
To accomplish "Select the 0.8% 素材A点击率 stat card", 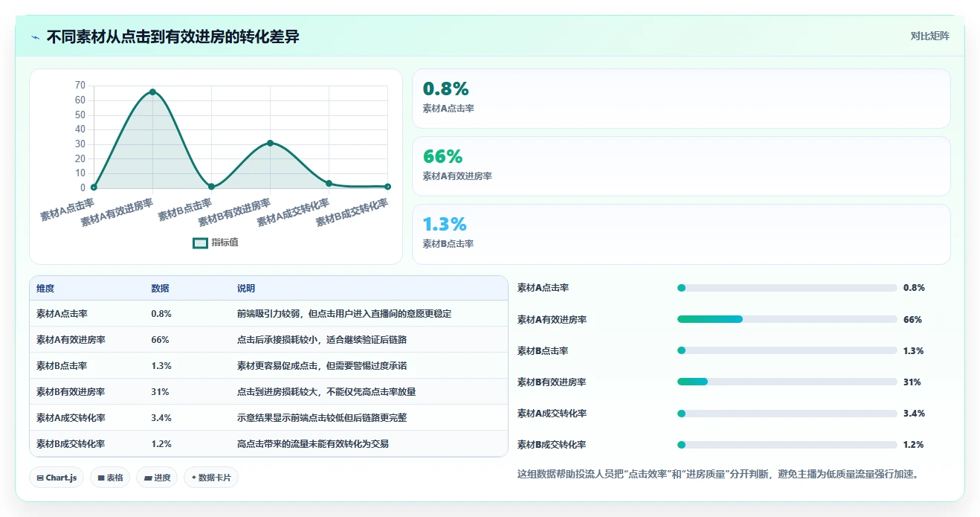I will click(681, 99).
